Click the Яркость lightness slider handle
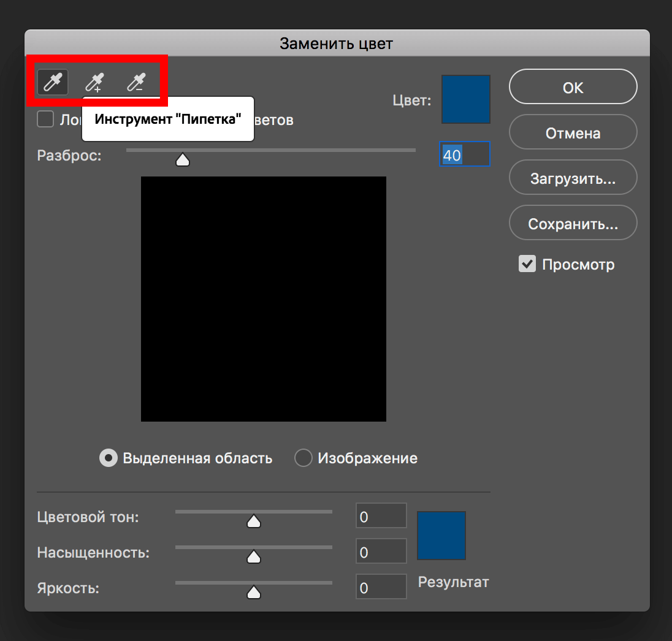 253,593
